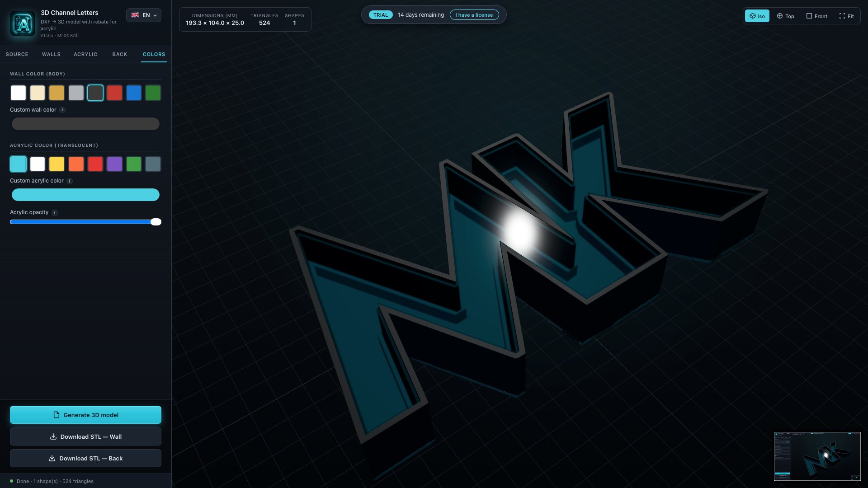Click the preview thumbnail in the corner

[x=817, y=456]
